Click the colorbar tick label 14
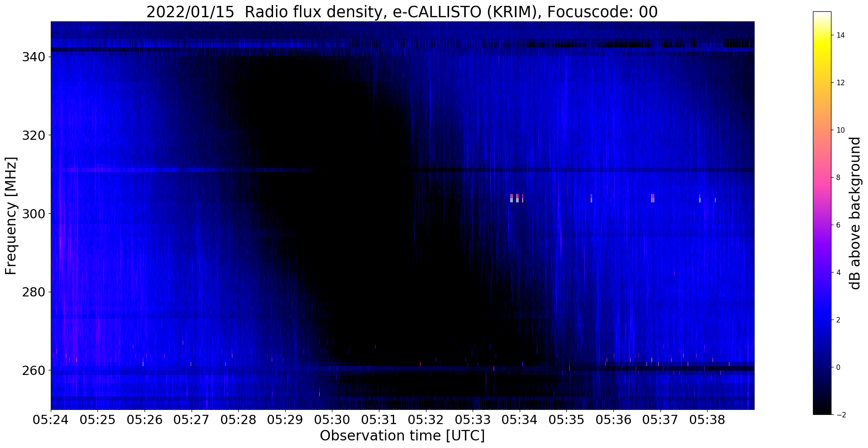 (x=840, y=35)
